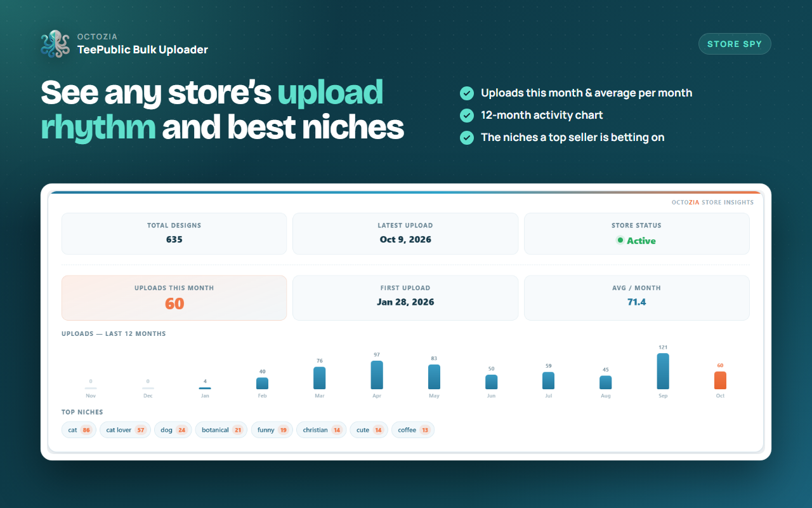Viewport: 812px width, 508px height.
Task: Select the Uploads This Month card
Action: (174, 298)
